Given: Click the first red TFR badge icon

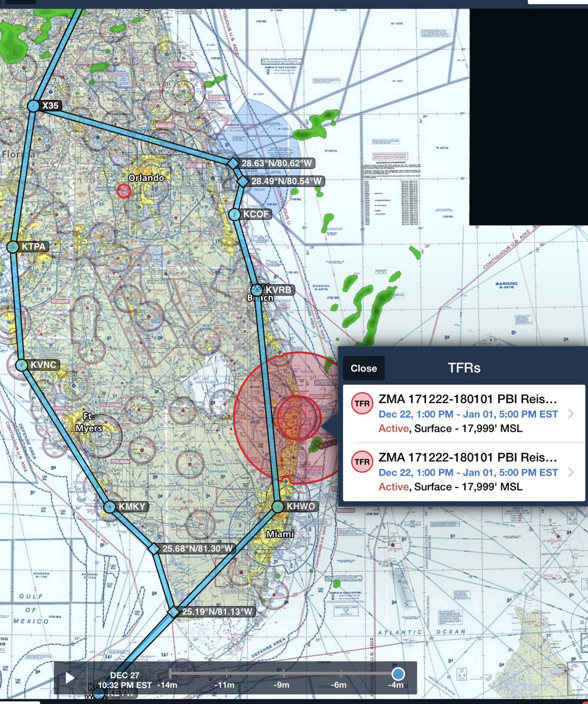Looking at the screenshot, I should [x=363, y=403].
